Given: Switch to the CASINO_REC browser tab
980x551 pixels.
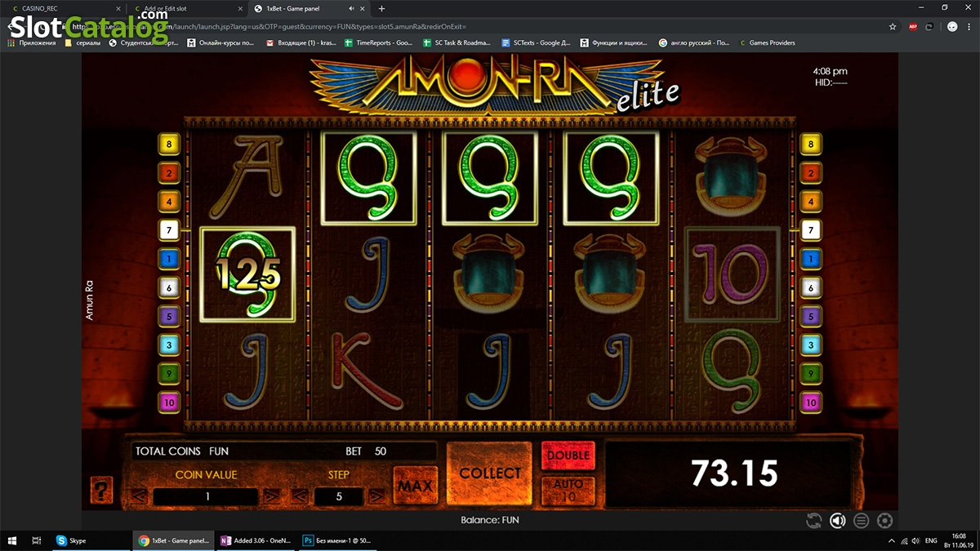Looking at the screenshot, I should [x=64, y=8].
